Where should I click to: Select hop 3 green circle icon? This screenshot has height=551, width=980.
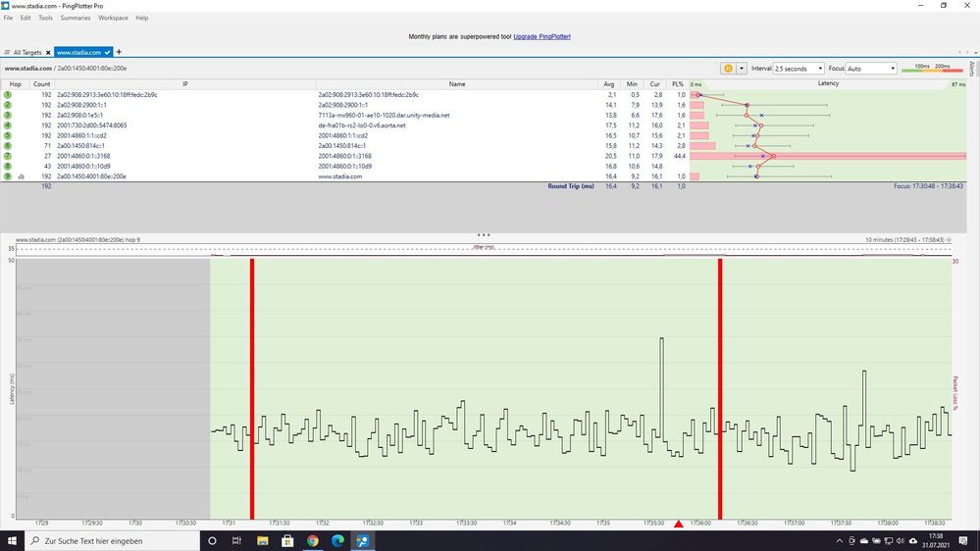click(x=8, y=115)
